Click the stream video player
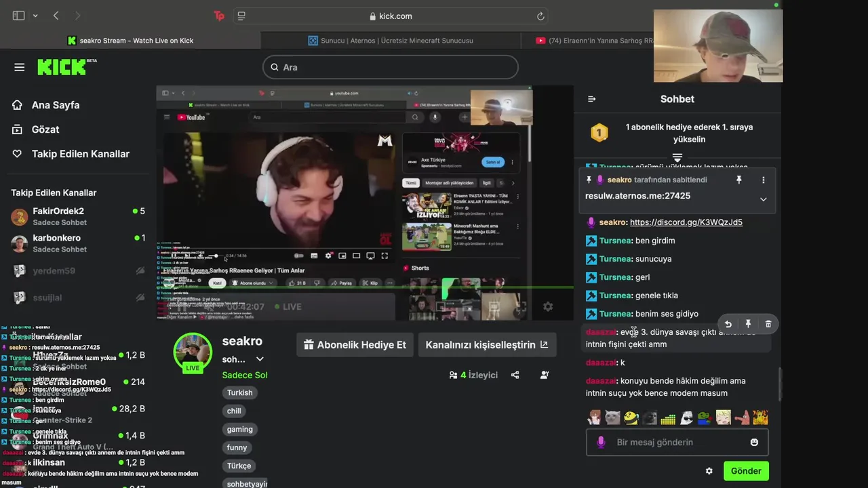The height and width of the screenshot is (488, 868). pyautogui.click(x=365, y=203)
